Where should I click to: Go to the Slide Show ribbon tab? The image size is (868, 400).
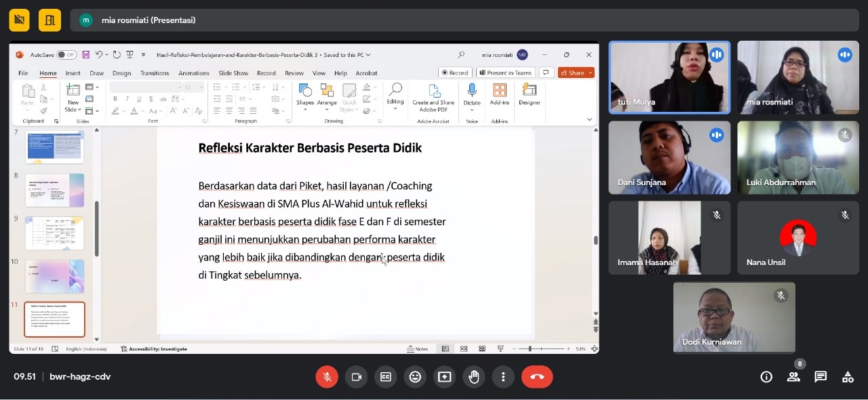[x=233, y=73]
